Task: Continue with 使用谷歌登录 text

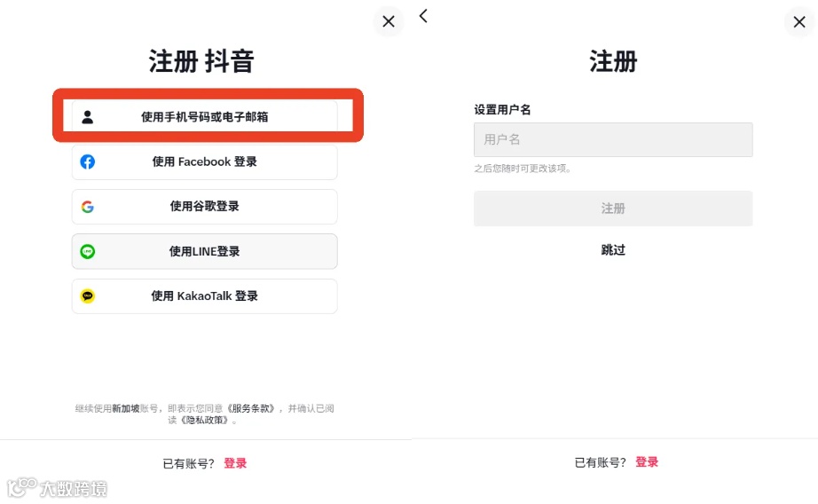Action: [204, 207]
